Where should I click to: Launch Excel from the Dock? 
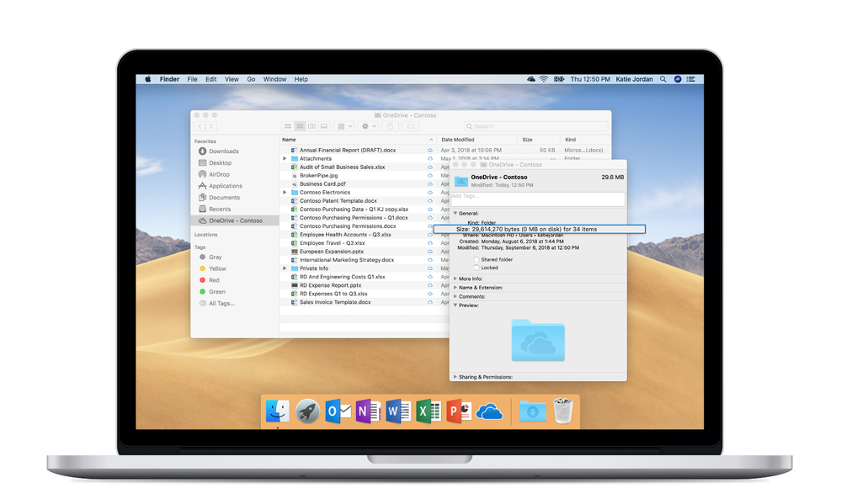428,411
